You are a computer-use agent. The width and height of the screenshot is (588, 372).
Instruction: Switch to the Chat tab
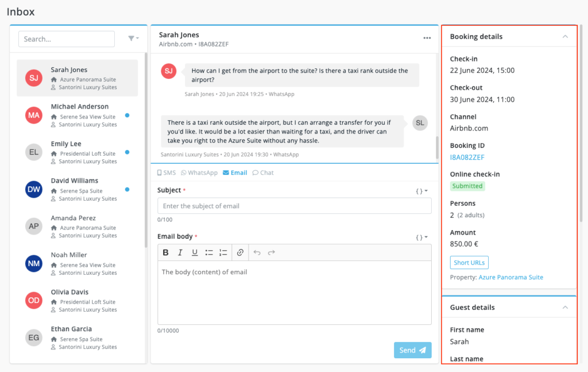coord(263,172)
